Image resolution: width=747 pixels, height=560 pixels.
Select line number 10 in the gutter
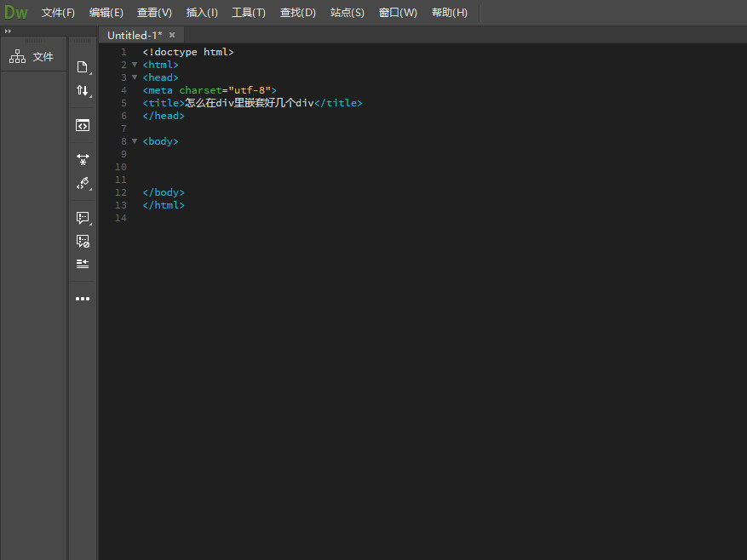coord(121,167)
